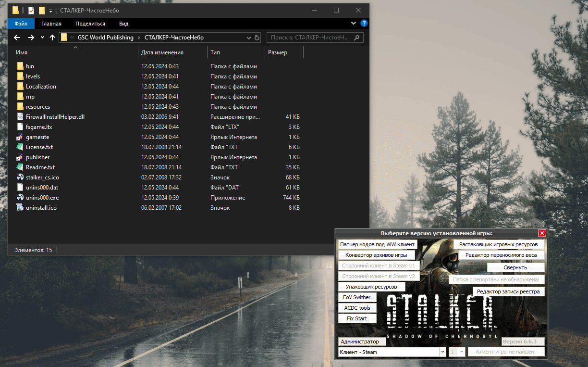The image size is (588, 367).
Task: Select the publisher shortcut icon
Action: [20, 157]
